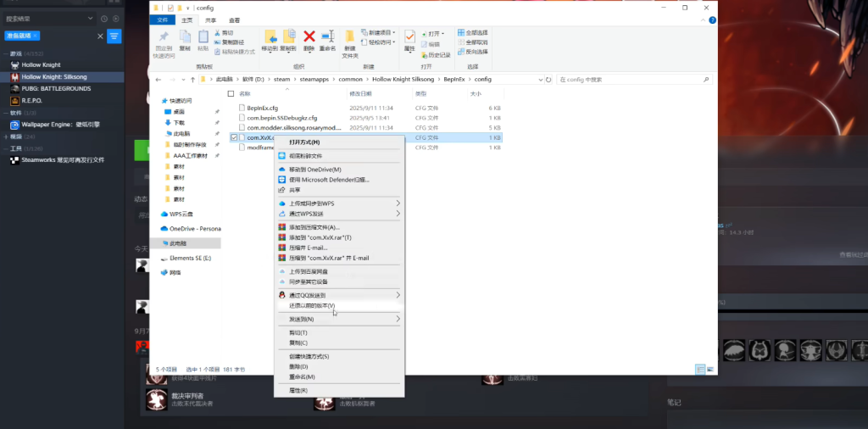
Task: Select 还原以前的版本(V) in context menu
Action: click(x=312, y=305)
